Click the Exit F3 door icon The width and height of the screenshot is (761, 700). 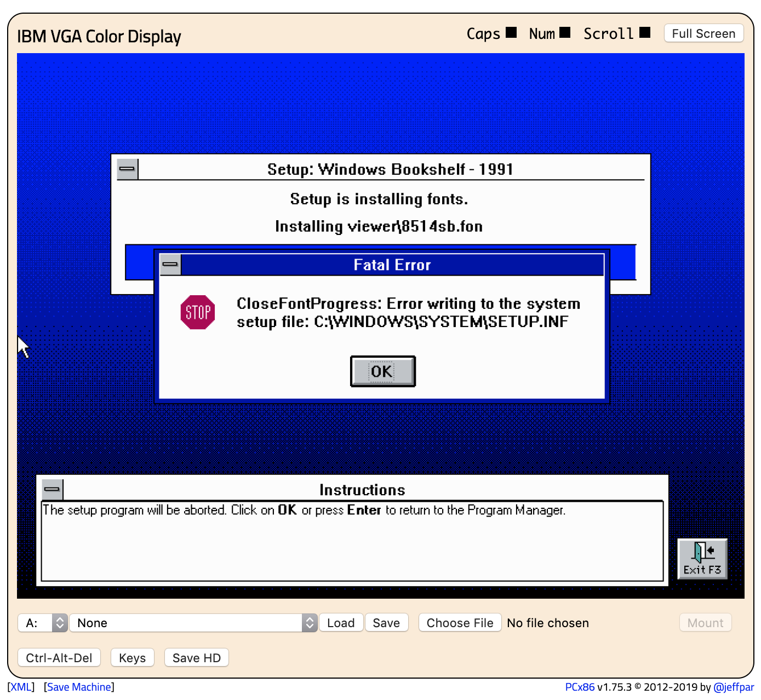pos(702,558)
